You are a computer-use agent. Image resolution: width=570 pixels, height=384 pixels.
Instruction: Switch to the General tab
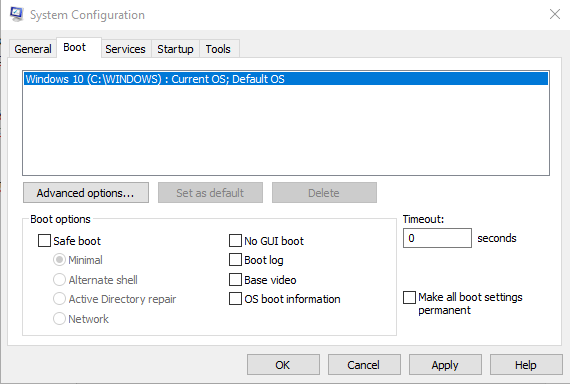coord(33,49)
